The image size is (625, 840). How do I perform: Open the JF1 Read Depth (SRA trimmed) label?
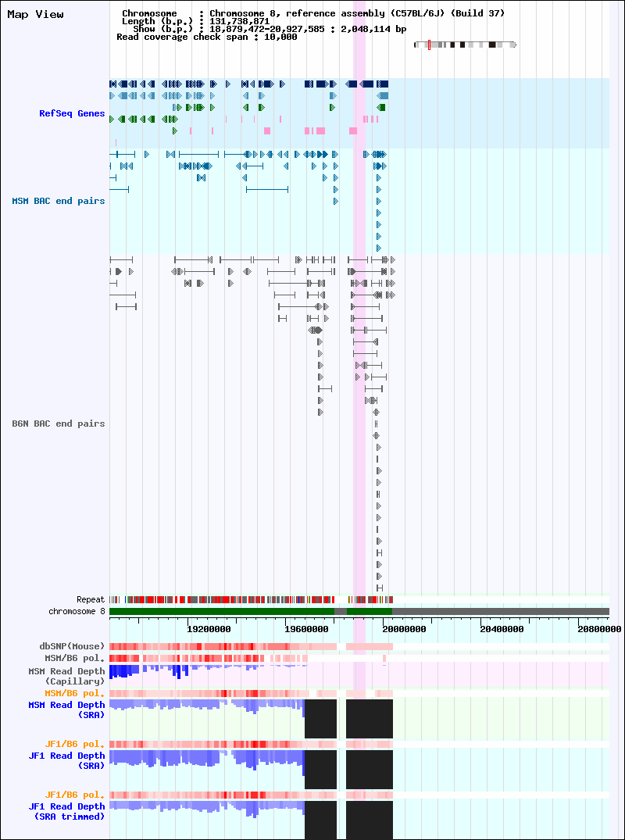pos(67,811)
